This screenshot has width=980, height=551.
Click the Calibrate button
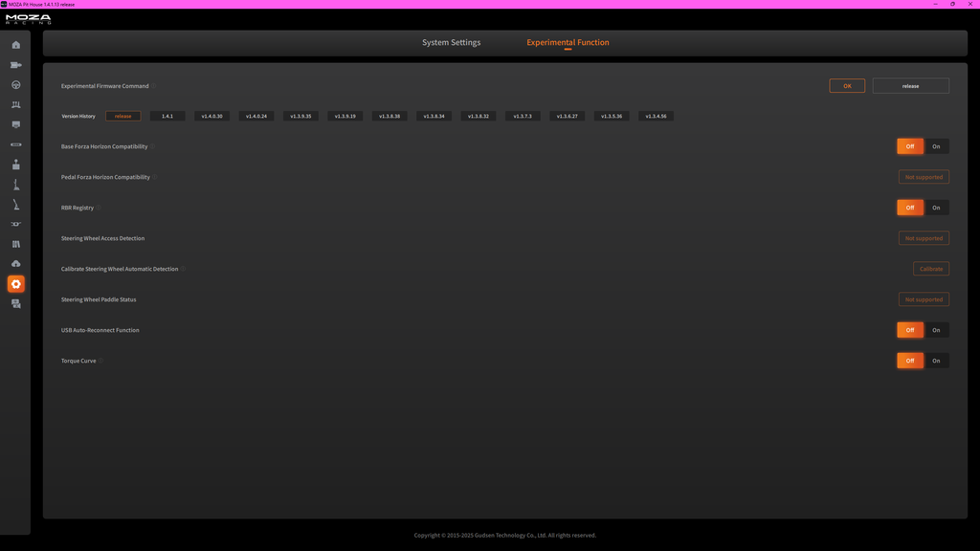click(x=930, y=269)
